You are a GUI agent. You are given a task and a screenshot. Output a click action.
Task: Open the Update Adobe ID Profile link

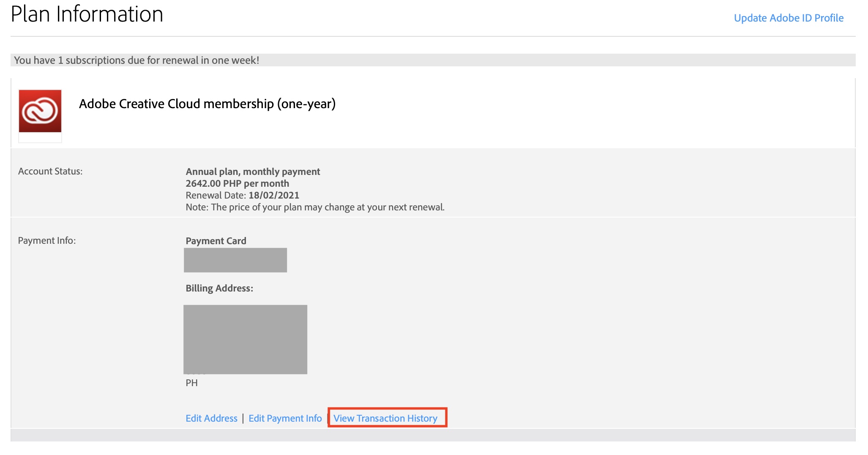[x=789, y=18]
